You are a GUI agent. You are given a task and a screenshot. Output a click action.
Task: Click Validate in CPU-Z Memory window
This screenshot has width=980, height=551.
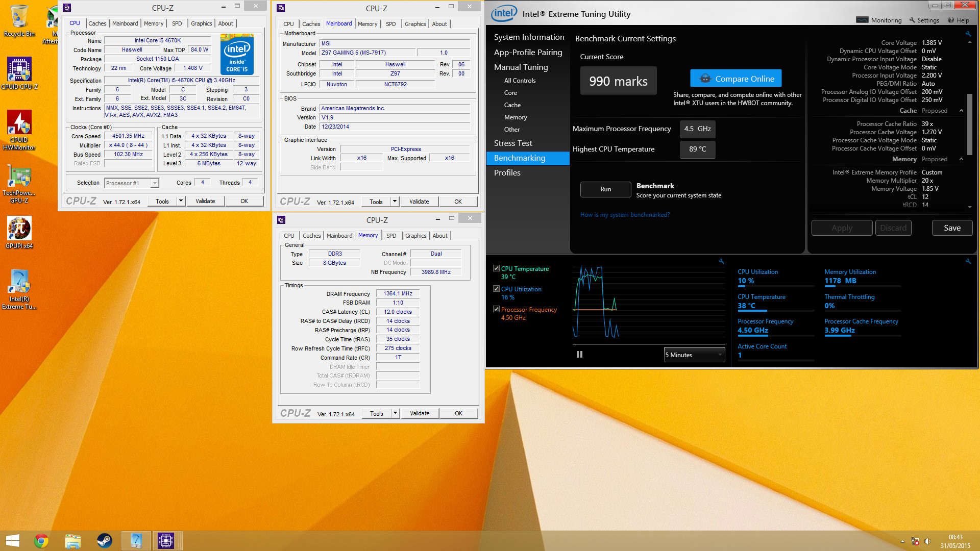click(x=420, y=413)
